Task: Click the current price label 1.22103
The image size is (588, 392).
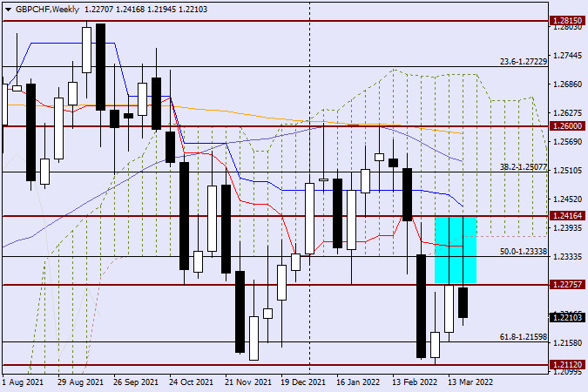Action: (x=568, y=317)
